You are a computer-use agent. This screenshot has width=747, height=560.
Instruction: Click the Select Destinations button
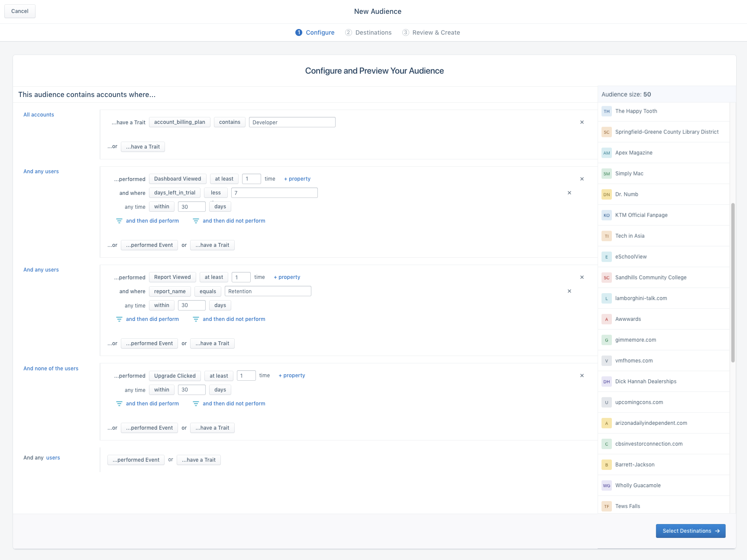coord(691,531)
